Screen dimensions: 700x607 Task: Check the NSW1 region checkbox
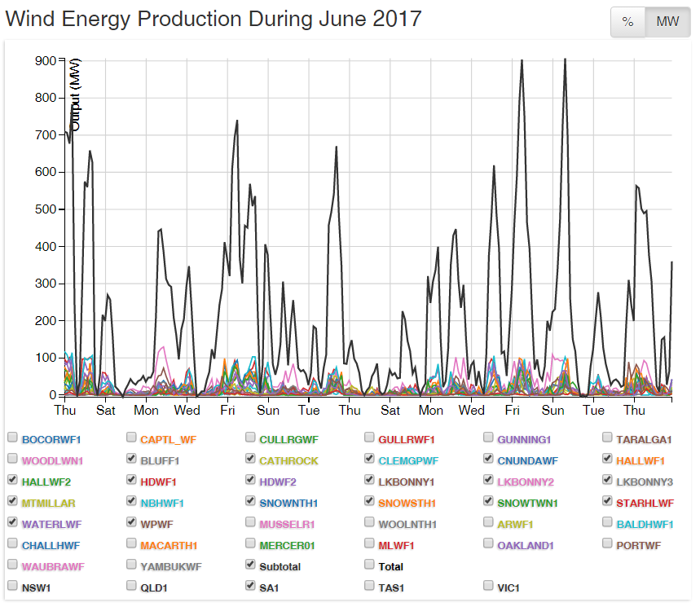point(12,586)
